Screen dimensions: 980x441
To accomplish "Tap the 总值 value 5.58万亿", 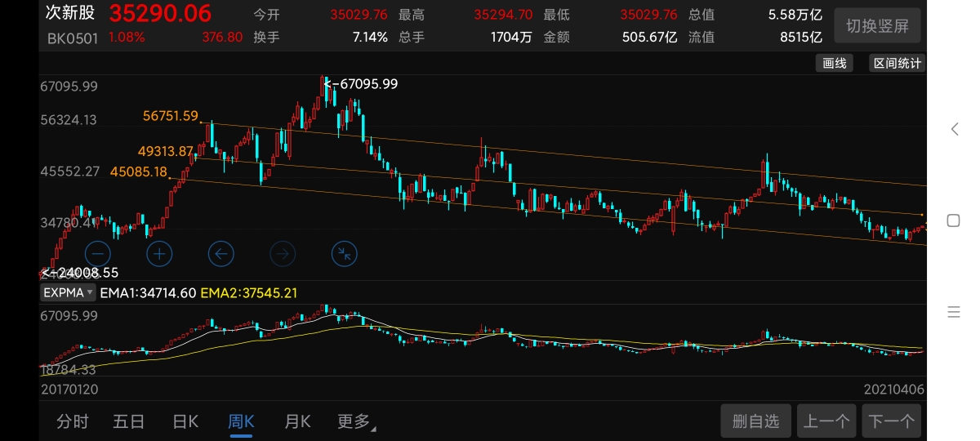I will coord(795,15).
